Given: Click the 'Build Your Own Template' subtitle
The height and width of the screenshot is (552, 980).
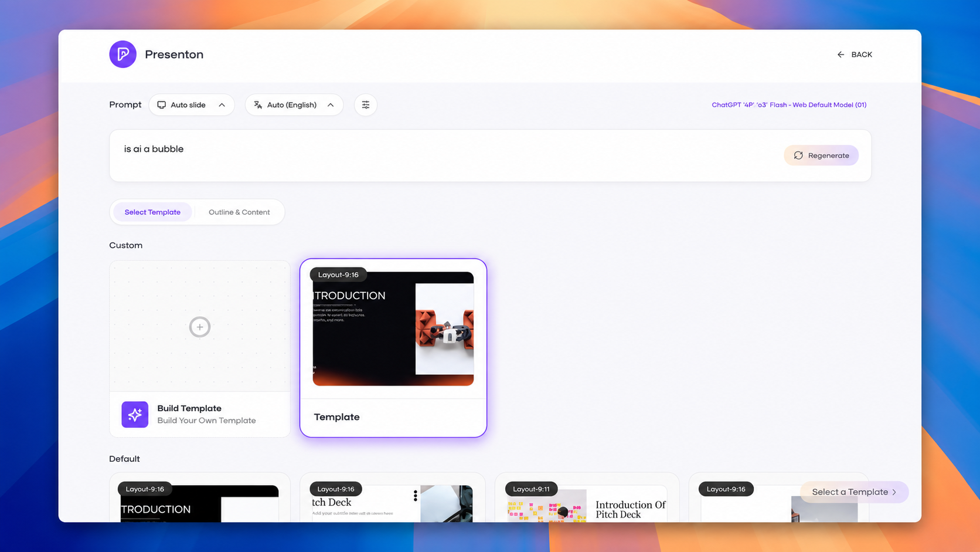Looking at the screenshot, I should pyautogui.click(x=206, y=421).
